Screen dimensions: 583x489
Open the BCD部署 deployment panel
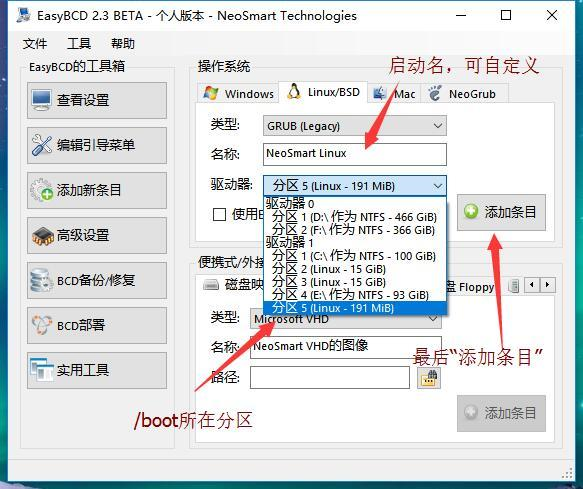coord(97,325)
